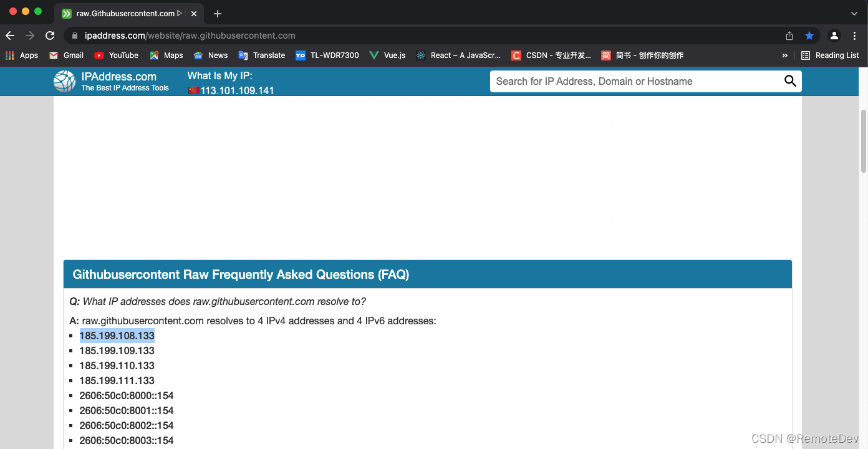Image resolution: width=868 pixels, height=449 pixels.
Task: Click the 2606:50c0:8001::154 address
Action: coord(127,410)
